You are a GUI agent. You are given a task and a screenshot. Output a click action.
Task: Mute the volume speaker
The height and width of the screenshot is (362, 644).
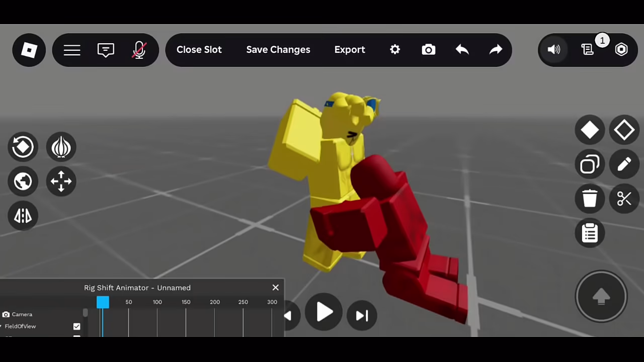coord(553,49)
